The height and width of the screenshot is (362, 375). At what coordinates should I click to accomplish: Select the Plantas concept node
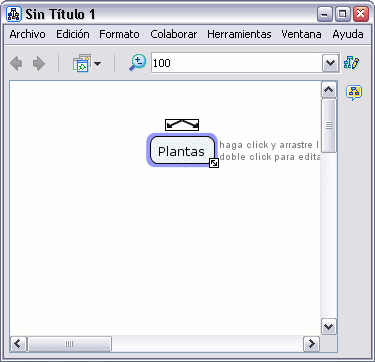(182, 151)
